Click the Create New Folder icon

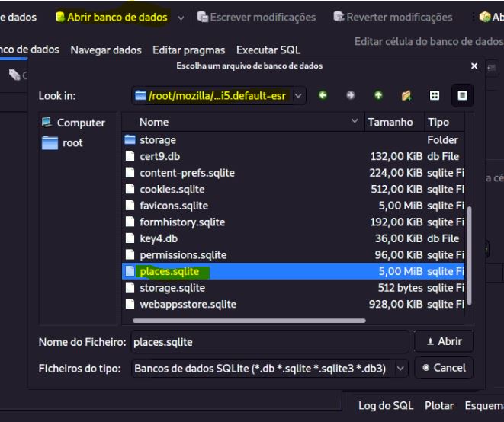tap(405, 96)
